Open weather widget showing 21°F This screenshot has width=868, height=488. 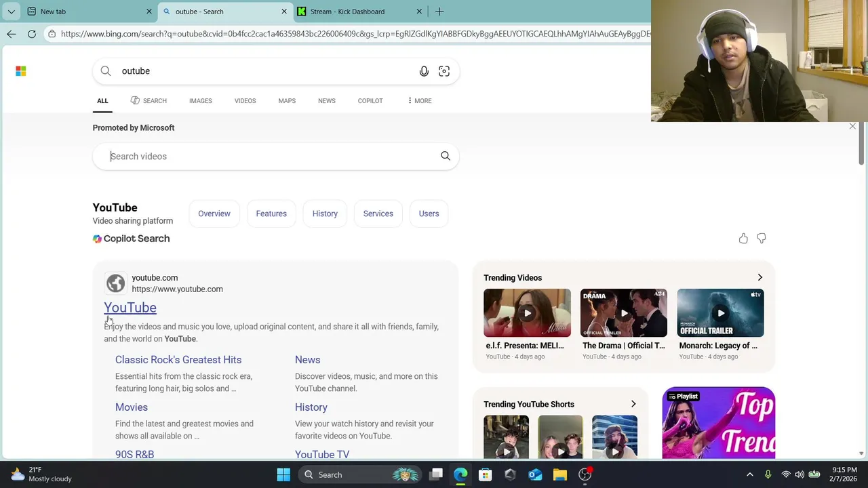[42, 474]
